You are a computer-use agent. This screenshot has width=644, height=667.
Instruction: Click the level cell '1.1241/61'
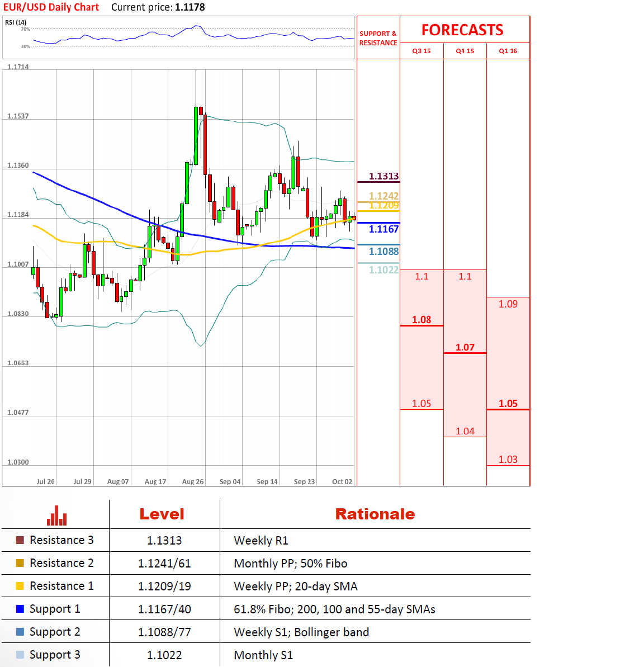click(164, 564)
